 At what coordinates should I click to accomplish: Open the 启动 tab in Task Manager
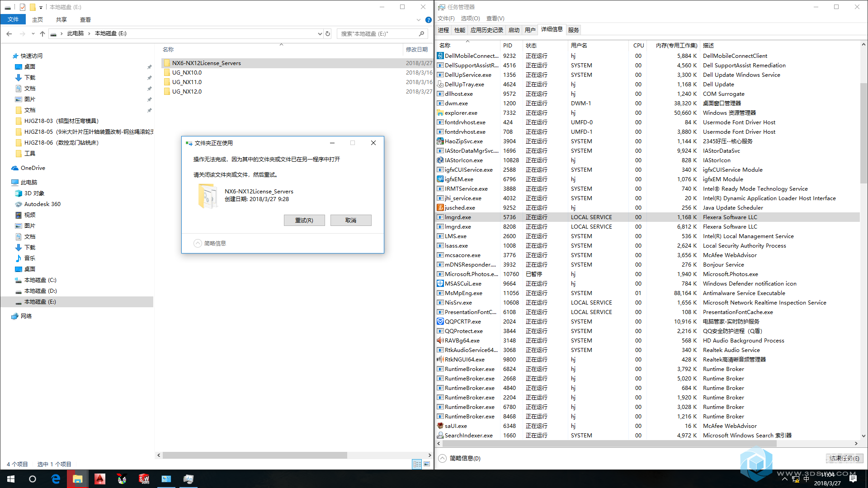click(x=514, y=30)
